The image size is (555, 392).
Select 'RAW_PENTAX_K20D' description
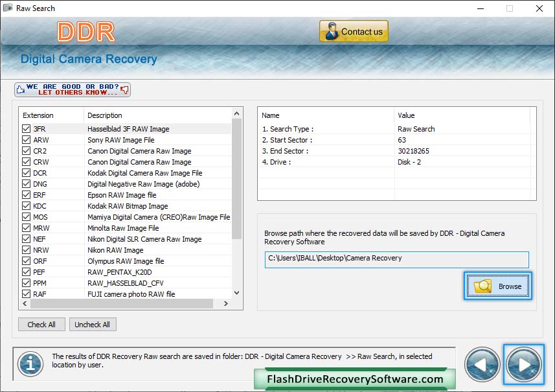click(120, 272)
